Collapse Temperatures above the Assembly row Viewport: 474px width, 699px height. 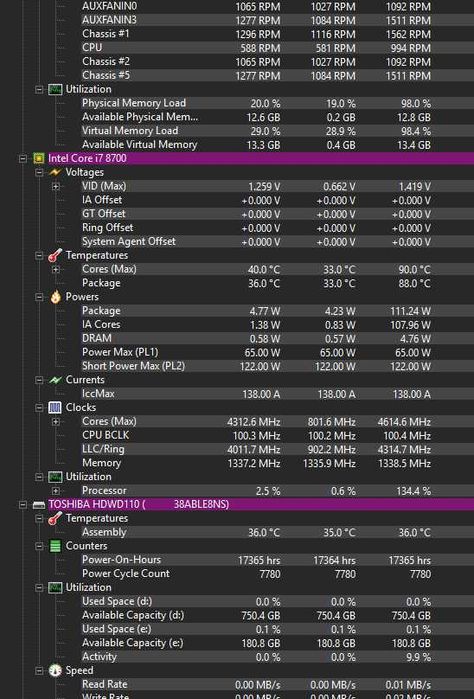pyautogui.click(x=39, y=518)
